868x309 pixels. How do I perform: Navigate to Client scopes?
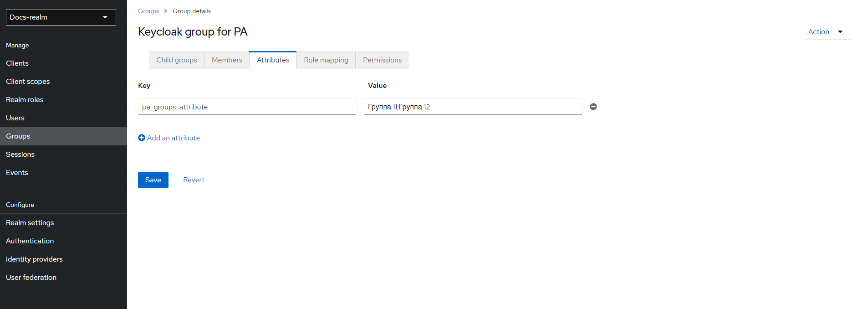28,82
